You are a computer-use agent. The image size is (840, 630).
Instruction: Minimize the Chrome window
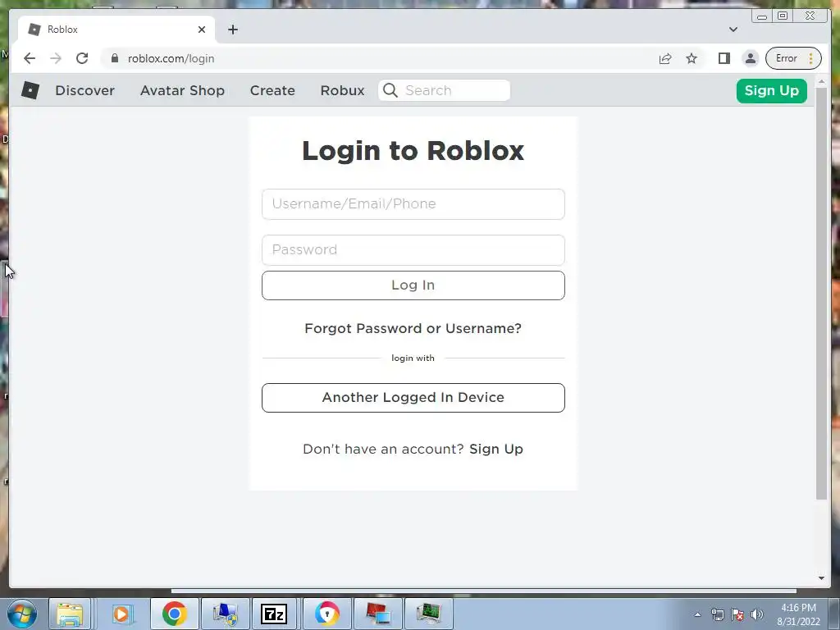click(762, 16)
